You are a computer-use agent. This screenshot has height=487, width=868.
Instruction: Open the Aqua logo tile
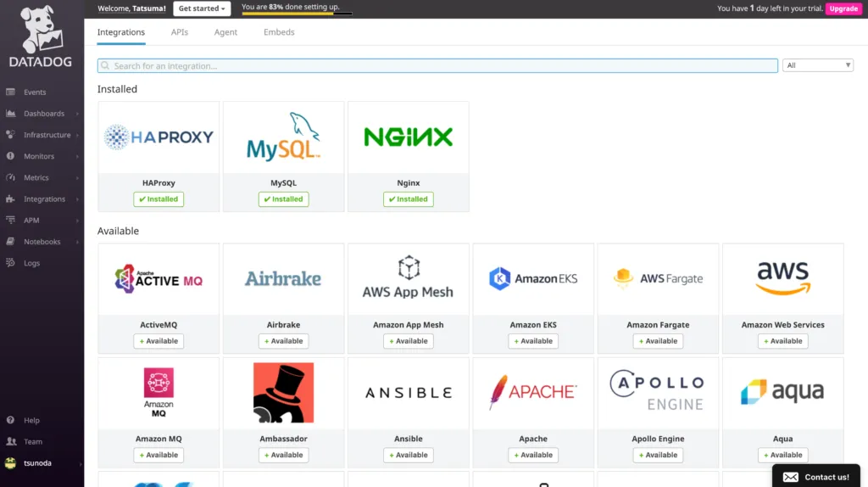coord(782,392)
